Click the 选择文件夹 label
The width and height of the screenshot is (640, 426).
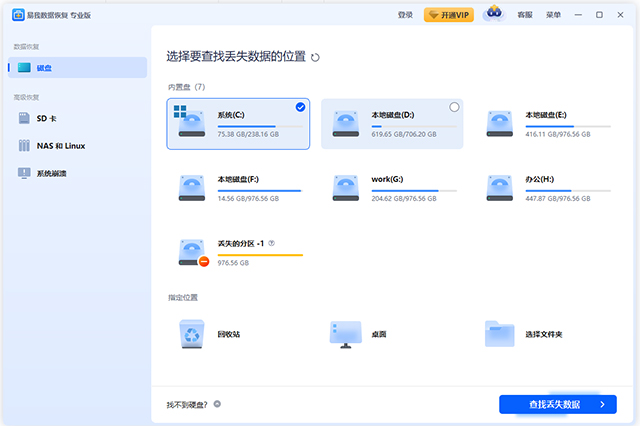point(544,334)
